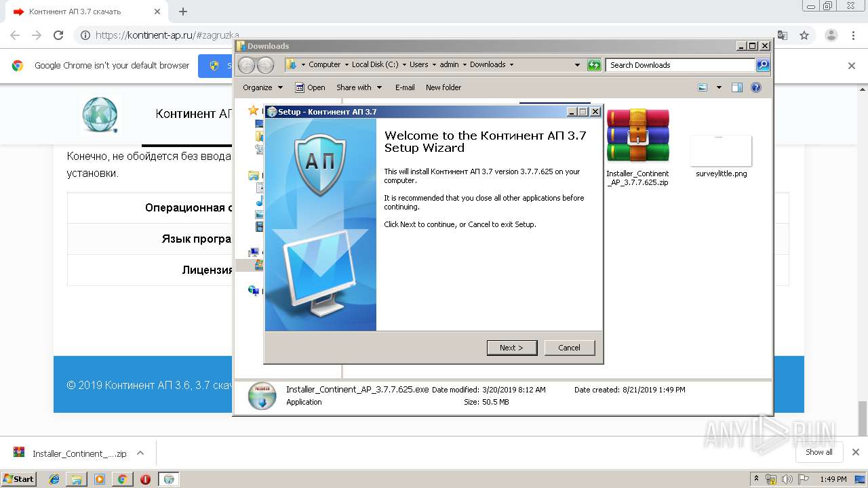
Task: Switch to Chrome taskbar icon
Action: pyautogui.click(x=122, y=479)
